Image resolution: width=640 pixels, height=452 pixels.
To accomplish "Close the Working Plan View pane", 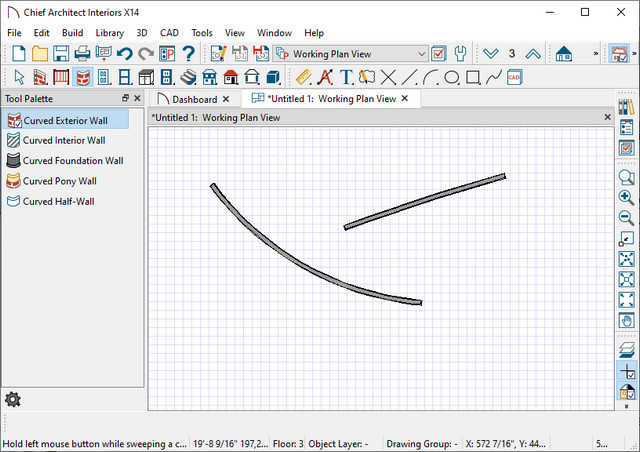I will pyautogui.click(x=607, y=117).
